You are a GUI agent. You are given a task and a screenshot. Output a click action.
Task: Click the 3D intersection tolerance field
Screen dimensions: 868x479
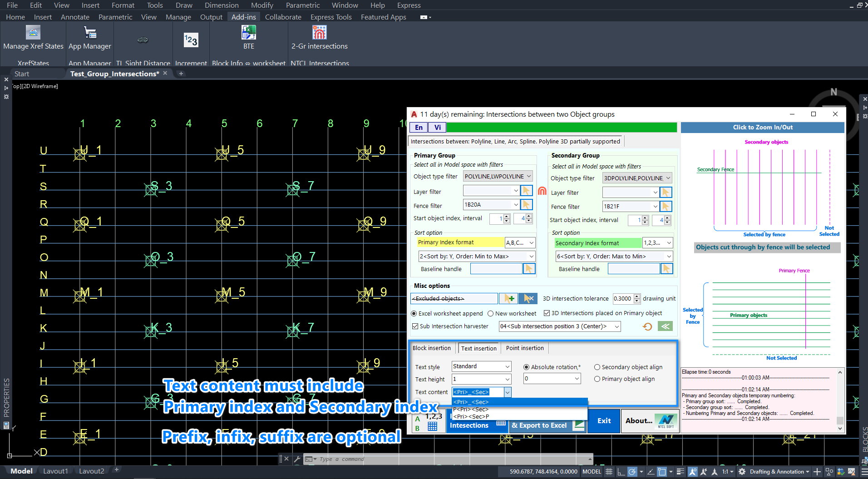click(622, 298)
